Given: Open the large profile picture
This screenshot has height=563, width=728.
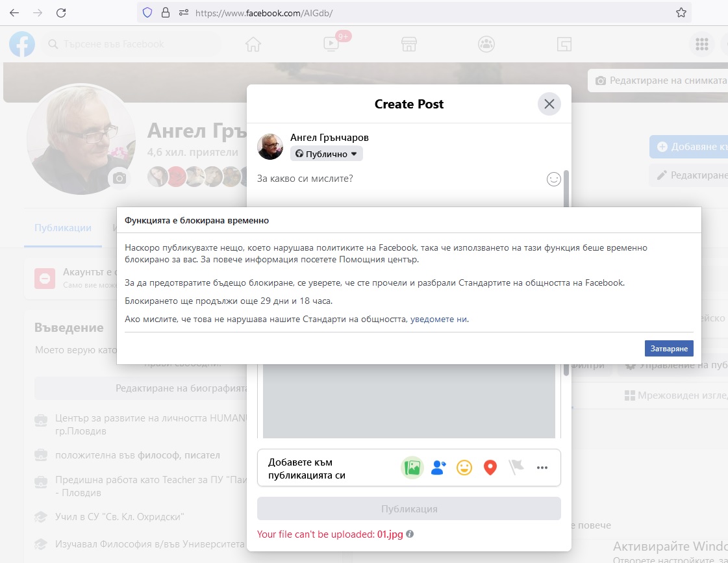Looking at the screenshot, I should (81, 139).
